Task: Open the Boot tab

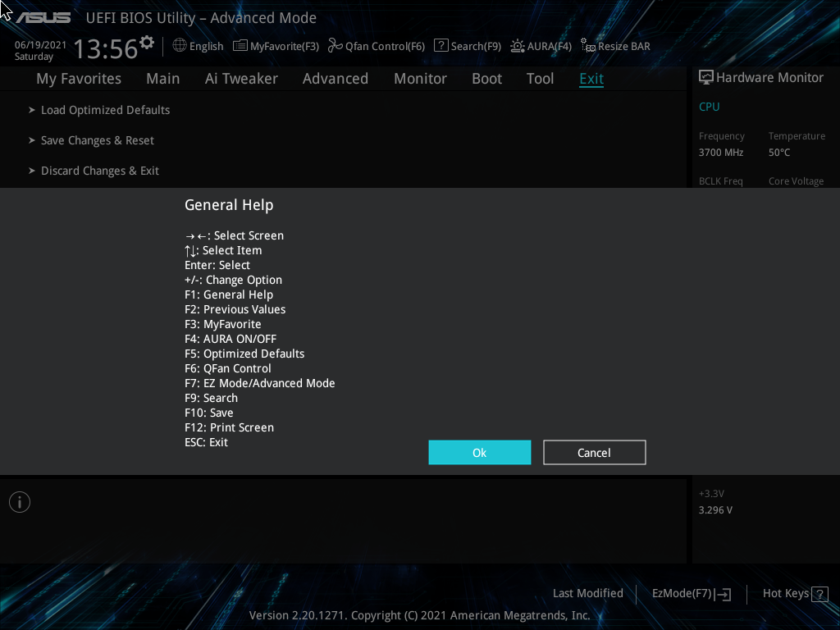Action: 486,78
